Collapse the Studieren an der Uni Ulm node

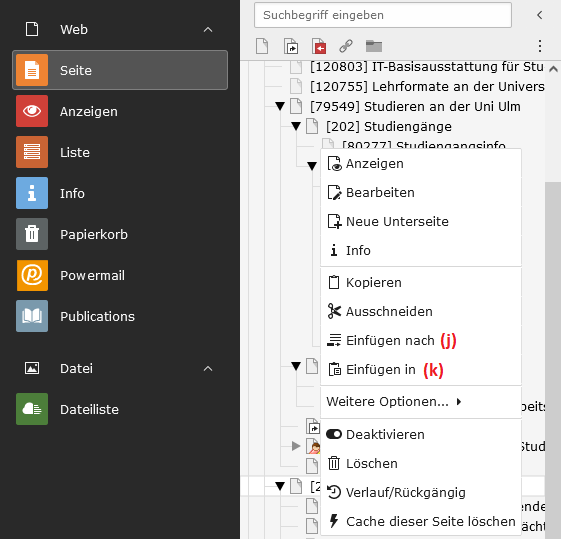(280, 106)
